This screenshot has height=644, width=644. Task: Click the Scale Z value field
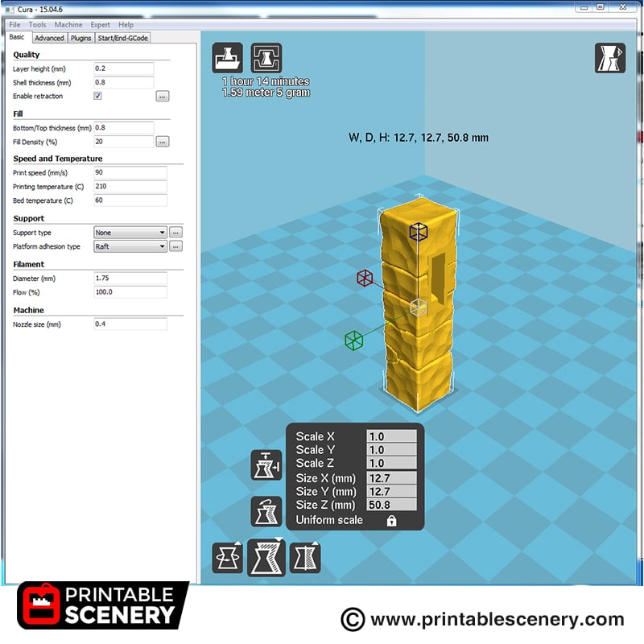click(x=391, y=463)
